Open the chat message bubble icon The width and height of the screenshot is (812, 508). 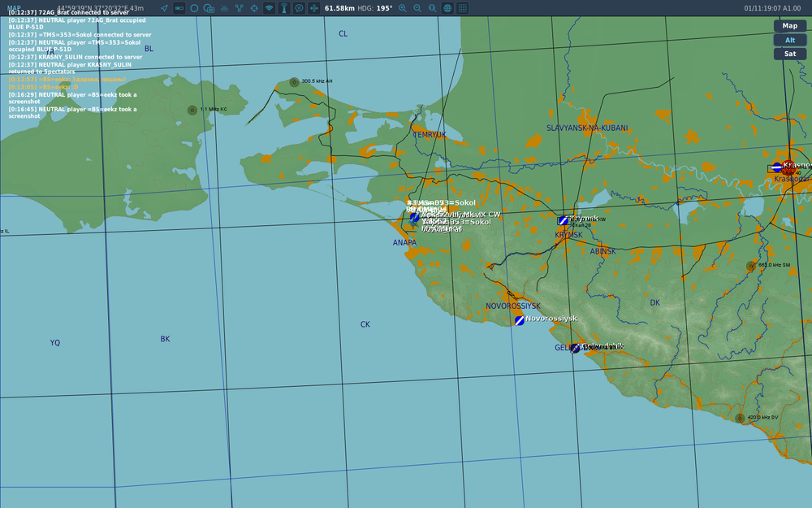coord(299,7)
